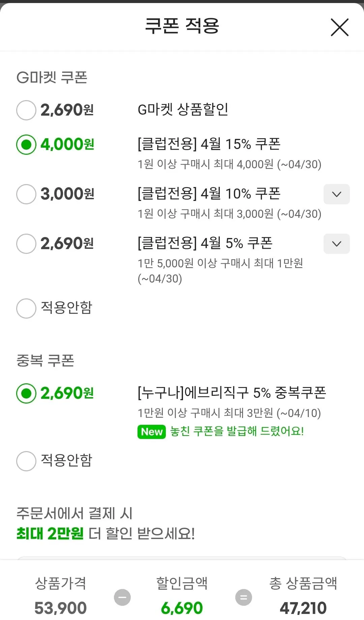Select the 에브리직구 5% 중복쿠폰 radio
The width and height of the screenshot is (364, 620).
pyautogui.click(x=26, y=393)
